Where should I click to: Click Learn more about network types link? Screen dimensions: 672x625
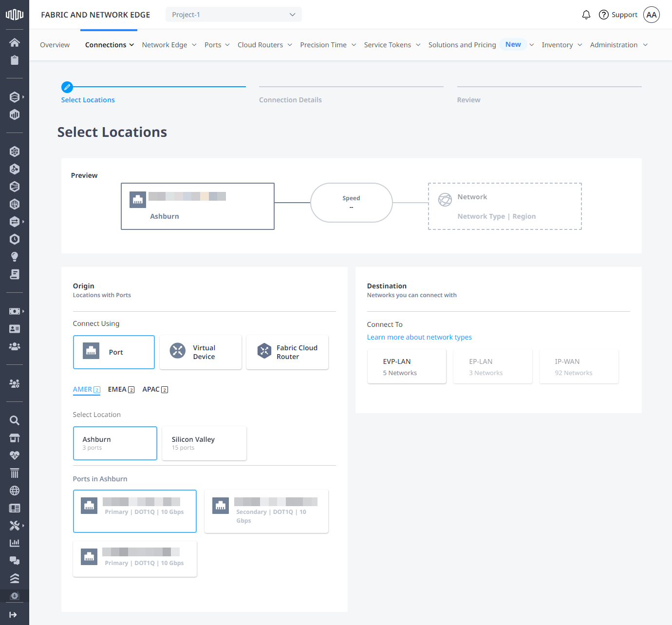[419, 337]
